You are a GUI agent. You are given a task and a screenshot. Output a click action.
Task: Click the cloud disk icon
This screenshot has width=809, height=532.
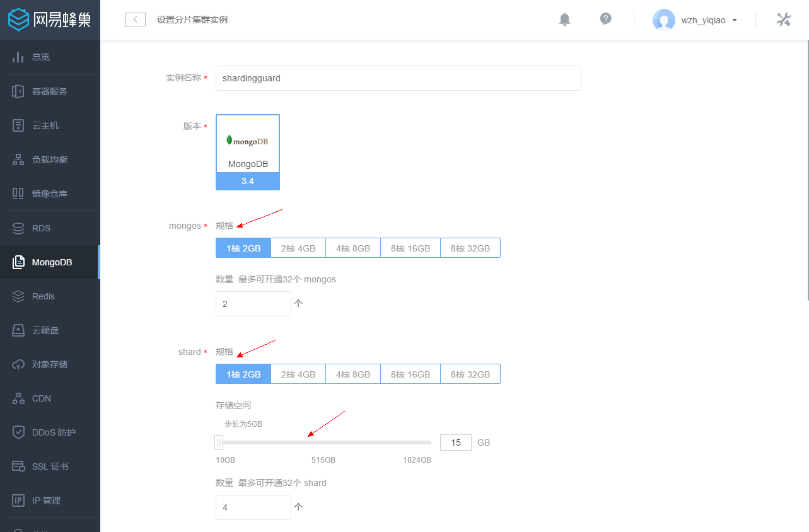(18, 330)
